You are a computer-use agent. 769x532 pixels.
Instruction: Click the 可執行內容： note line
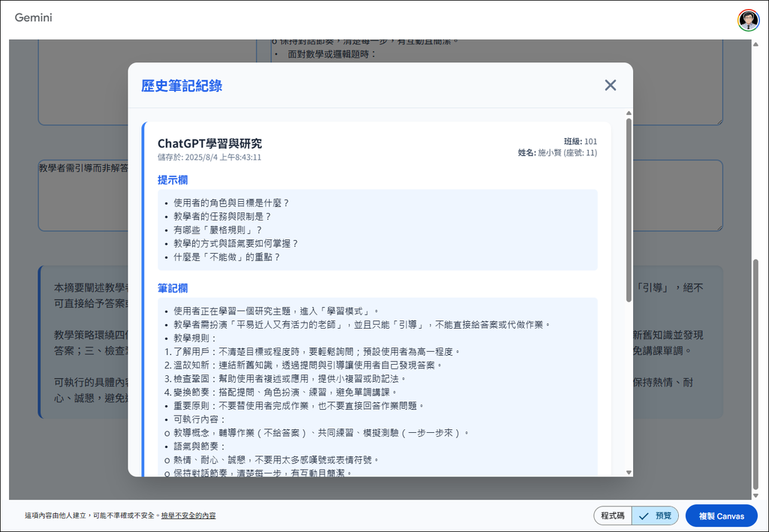[200, 419]
